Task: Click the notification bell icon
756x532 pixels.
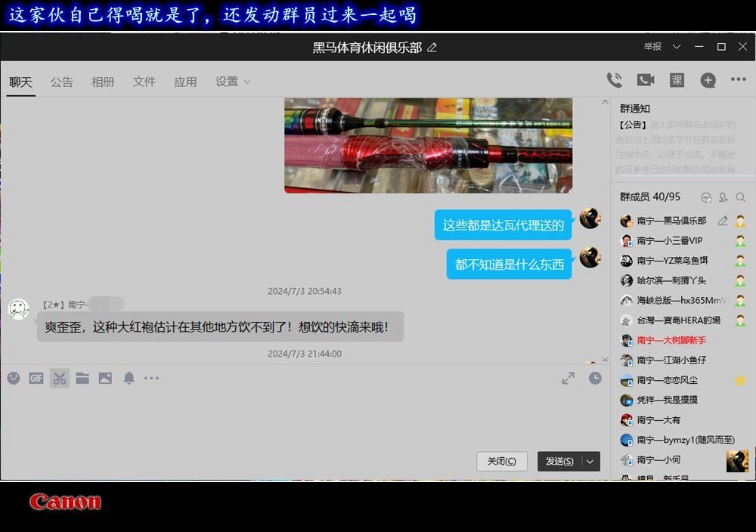Action: (129, 379)
